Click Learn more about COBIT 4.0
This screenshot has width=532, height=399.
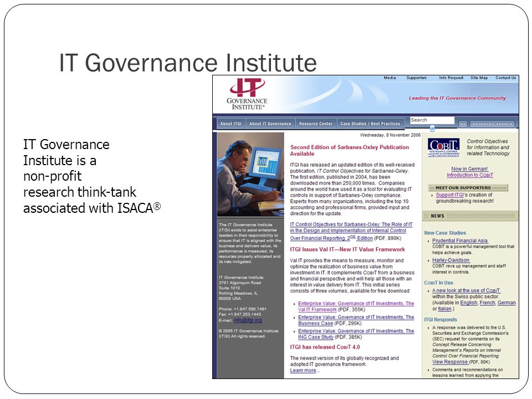click(303, 370)
